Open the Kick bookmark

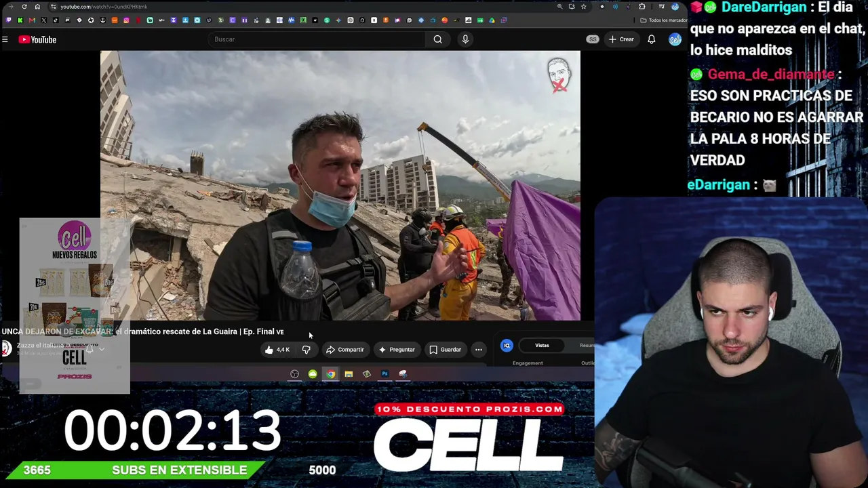(x=20, y=20)
